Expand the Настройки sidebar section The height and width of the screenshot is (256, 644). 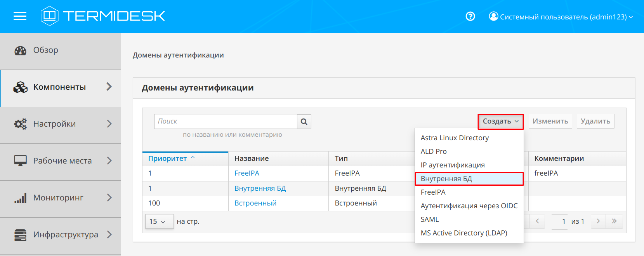[60, 124]
